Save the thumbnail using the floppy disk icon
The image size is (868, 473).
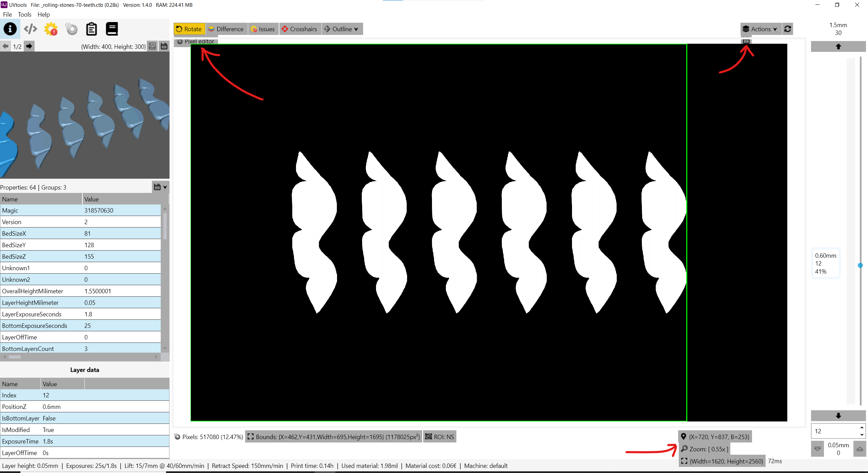(x=164, y=46)
